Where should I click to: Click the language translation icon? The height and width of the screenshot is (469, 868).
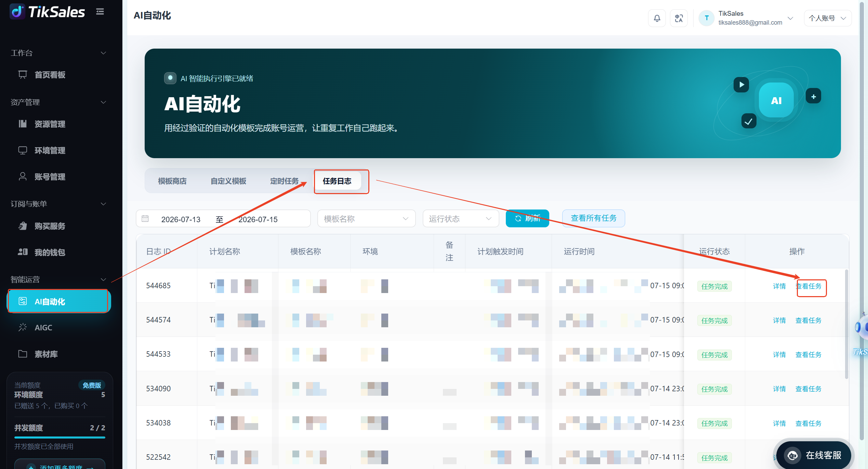[x=679, y=18]
